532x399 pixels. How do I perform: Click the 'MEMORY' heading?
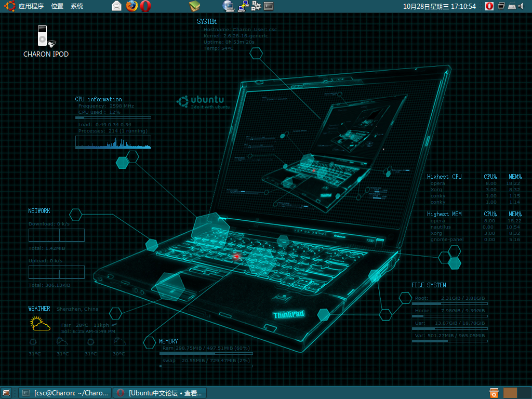168,341
